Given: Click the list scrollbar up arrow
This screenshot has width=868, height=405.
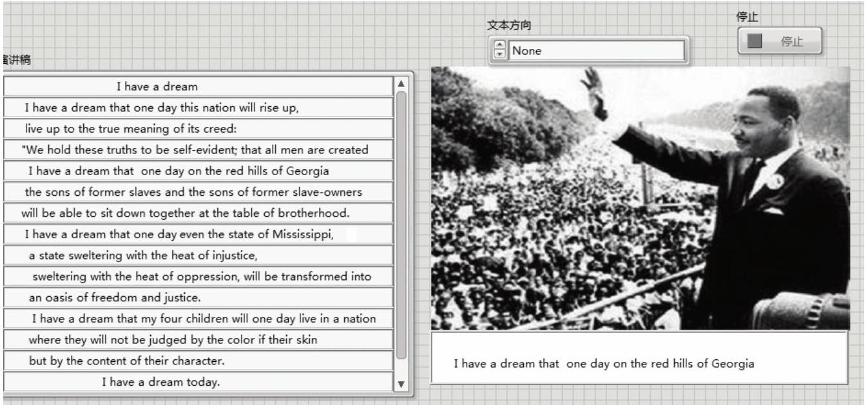Looking at the screenshot, I should [x=401, y=84].
